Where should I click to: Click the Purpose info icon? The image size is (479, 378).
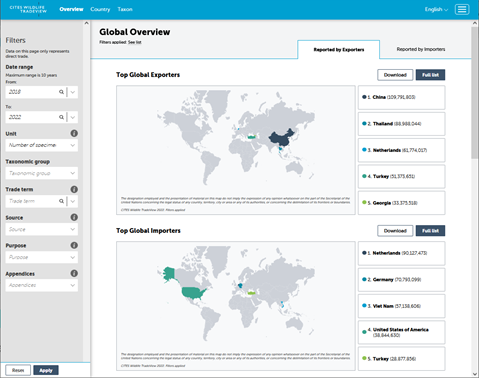[74, 245]
